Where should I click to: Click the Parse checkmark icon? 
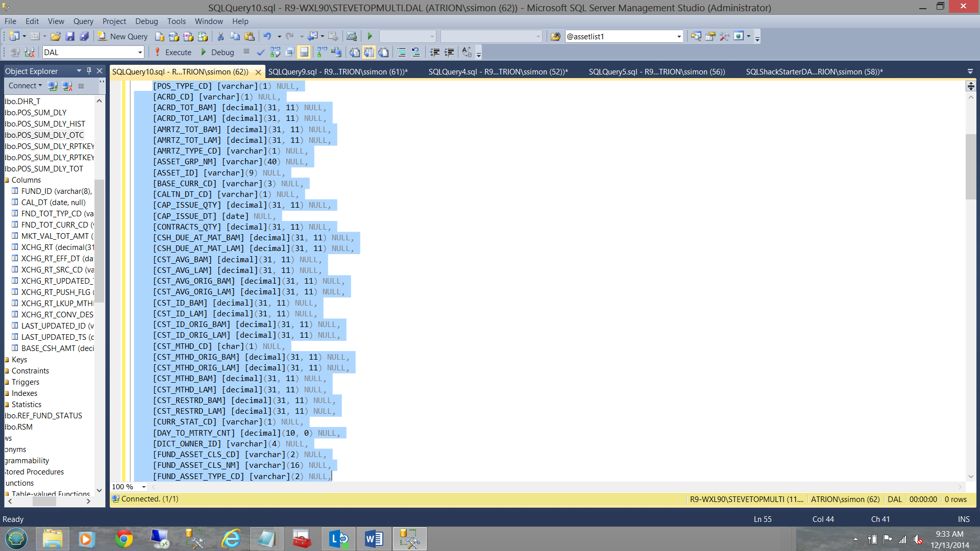tap(261, 52)
